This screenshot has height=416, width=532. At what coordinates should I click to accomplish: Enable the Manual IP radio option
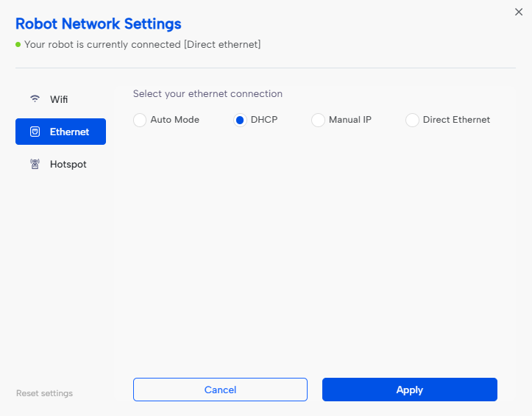click(318, 121)
